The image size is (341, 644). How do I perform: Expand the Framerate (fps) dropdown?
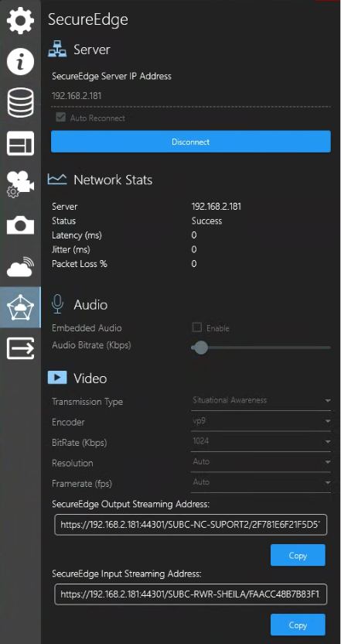tap(261, 482)
